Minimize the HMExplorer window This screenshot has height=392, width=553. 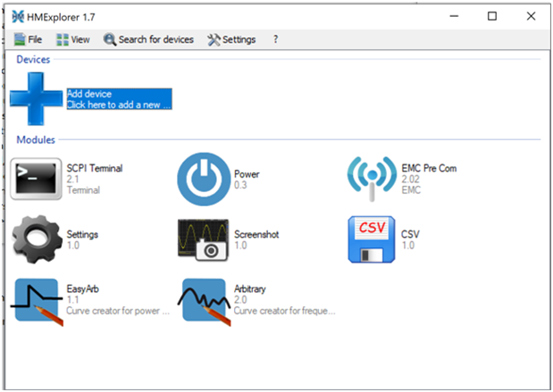click(454, 16)
